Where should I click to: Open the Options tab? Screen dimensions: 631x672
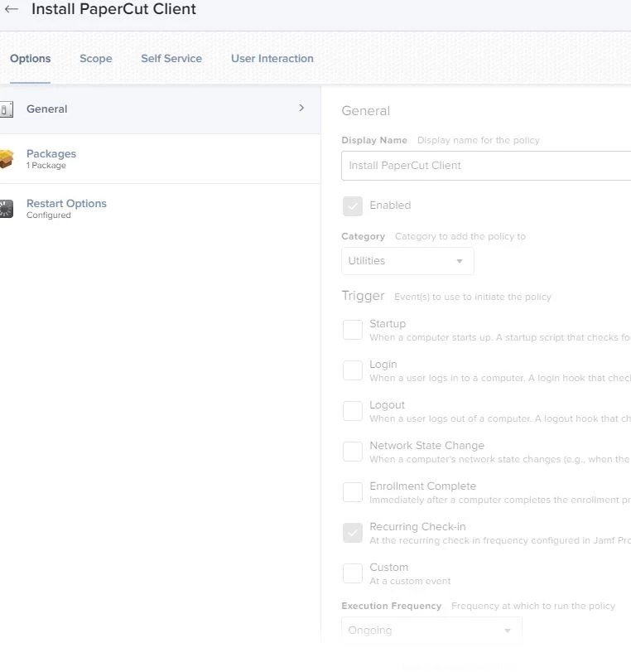coord(30,59)
